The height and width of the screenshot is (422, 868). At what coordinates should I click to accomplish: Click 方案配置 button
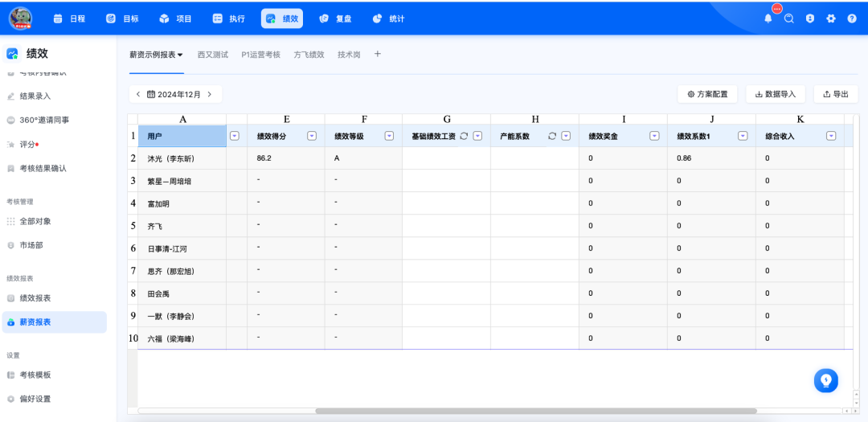tap(707, 94)
